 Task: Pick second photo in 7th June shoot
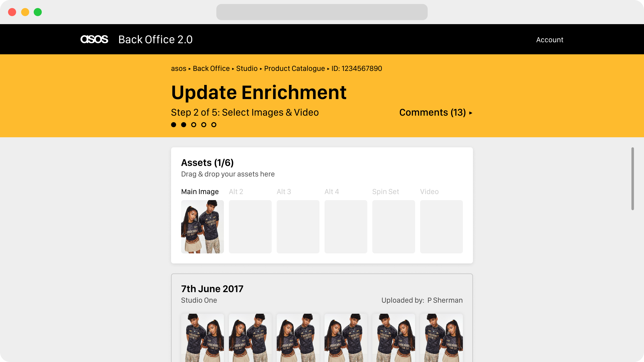250,338
